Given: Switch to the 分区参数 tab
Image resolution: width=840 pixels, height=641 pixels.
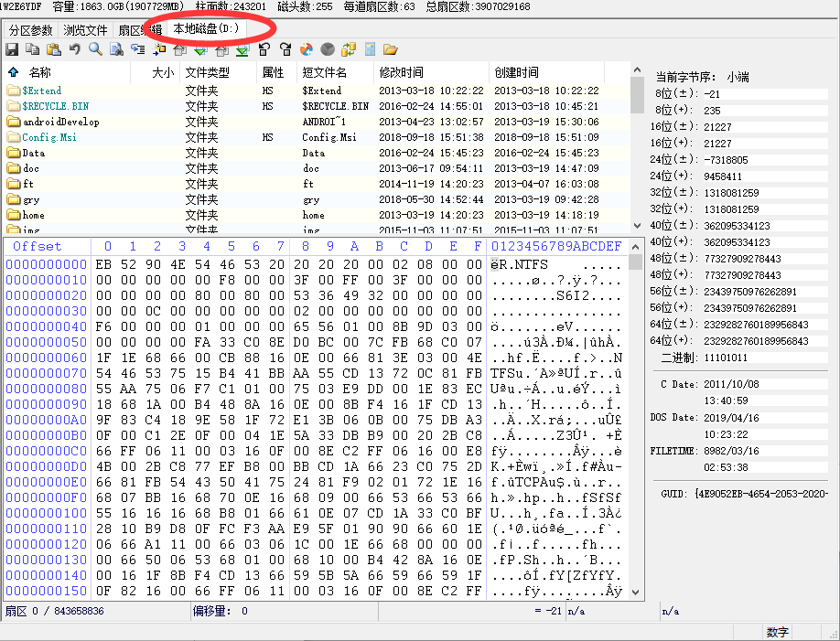Looking at the screenshot, I should 30,30.
